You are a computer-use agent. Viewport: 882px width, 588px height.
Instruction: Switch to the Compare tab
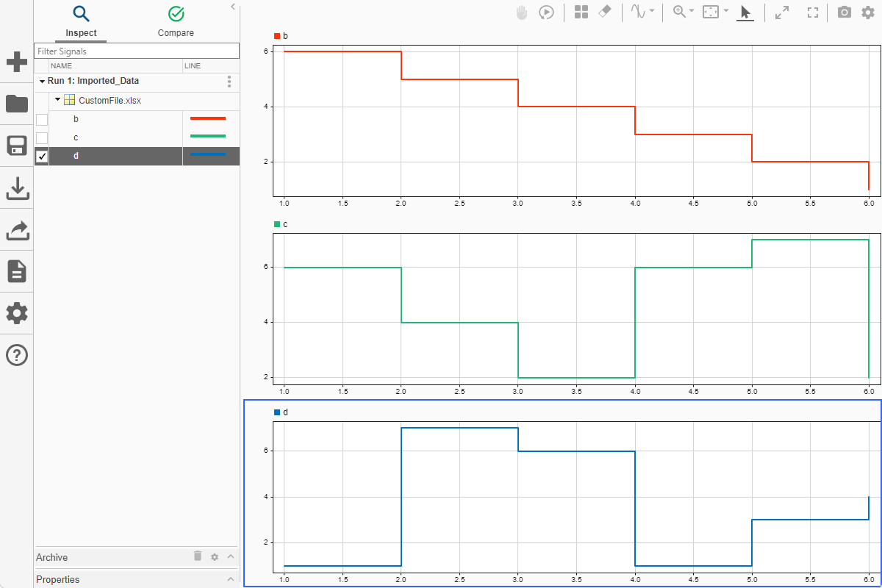176,22
